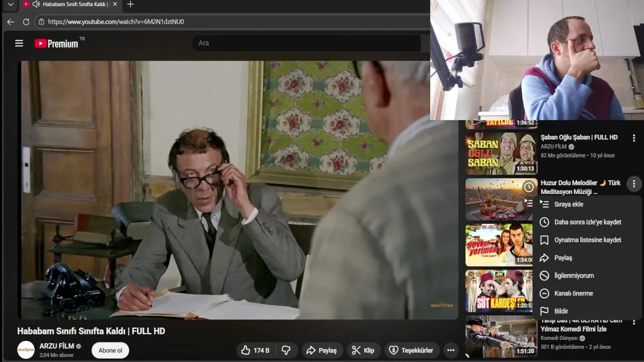Open Süt Kardeşler video thumbnail
Image resolution: width=644 pixels, height=362 pixels.
click(499, 291)
